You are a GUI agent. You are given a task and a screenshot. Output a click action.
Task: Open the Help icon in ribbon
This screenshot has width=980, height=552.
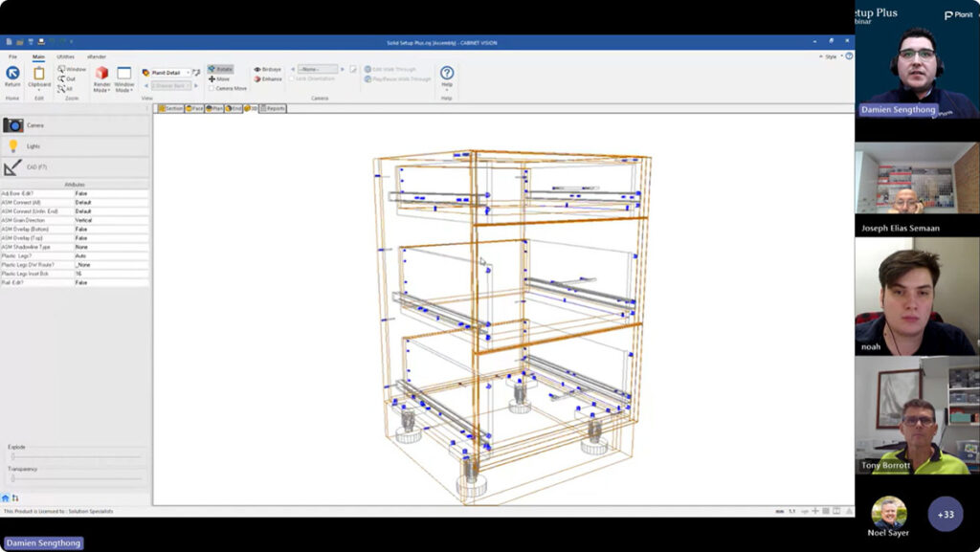(446, 74)
